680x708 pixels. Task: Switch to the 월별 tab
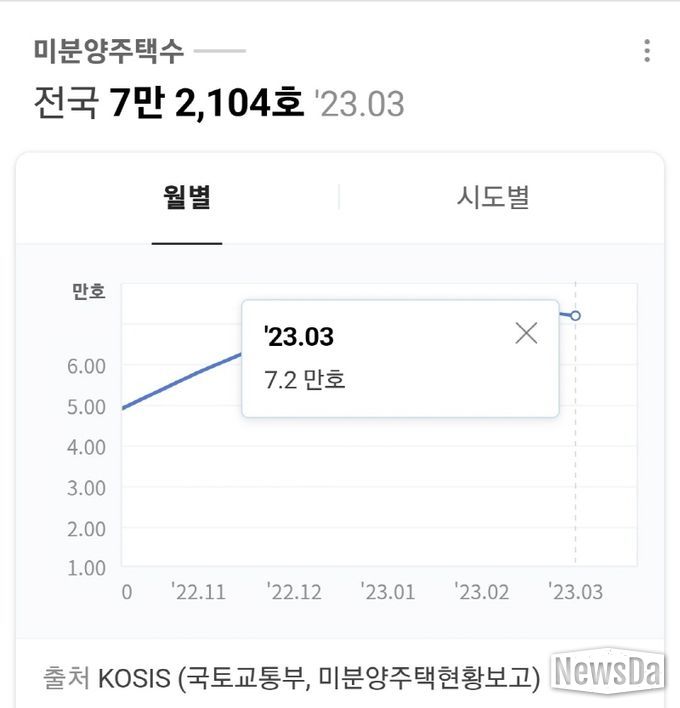click(187, 197)
